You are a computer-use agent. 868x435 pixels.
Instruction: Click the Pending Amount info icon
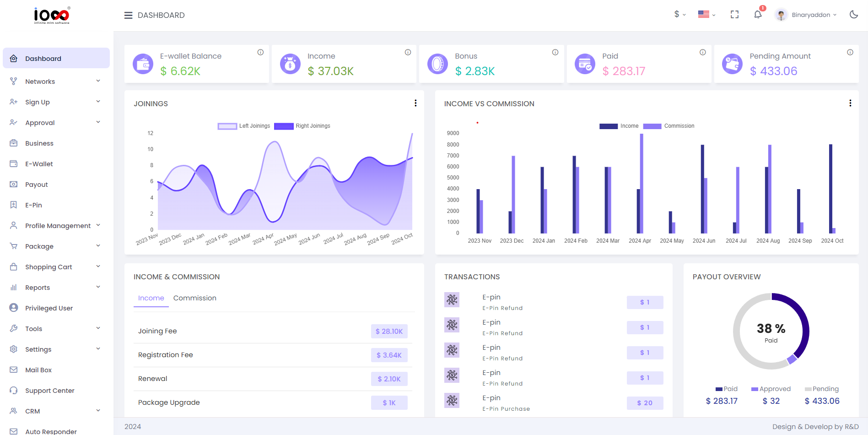point(850,52)
